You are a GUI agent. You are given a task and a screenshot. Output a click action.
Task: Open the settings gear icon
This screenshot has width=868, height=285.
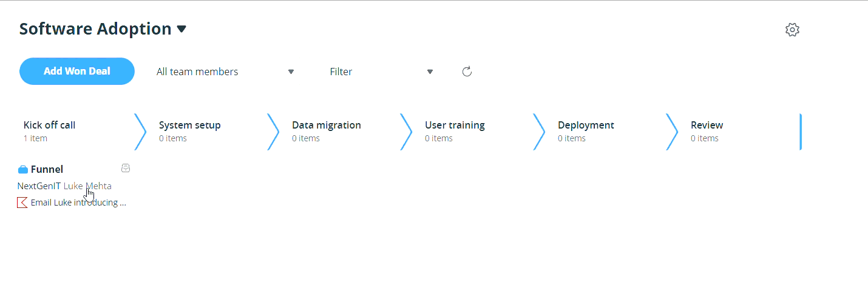tap(792, 30)
